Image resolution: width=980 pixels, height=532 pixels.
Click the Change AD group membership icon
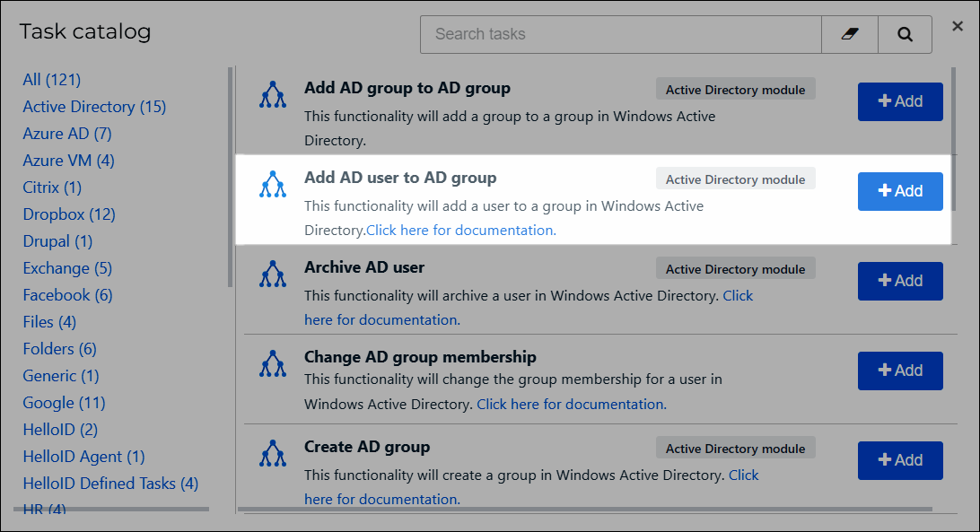(x=273, y=364)
